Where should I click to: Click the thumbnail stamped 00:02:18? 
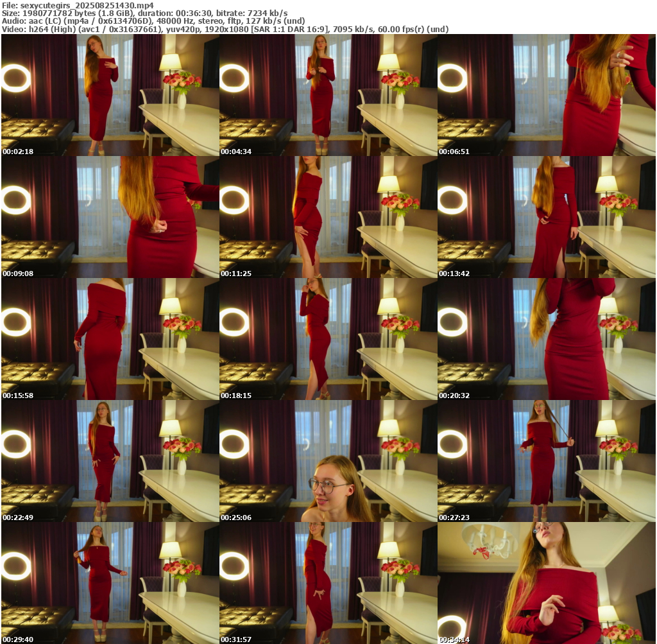coord(110,95)
